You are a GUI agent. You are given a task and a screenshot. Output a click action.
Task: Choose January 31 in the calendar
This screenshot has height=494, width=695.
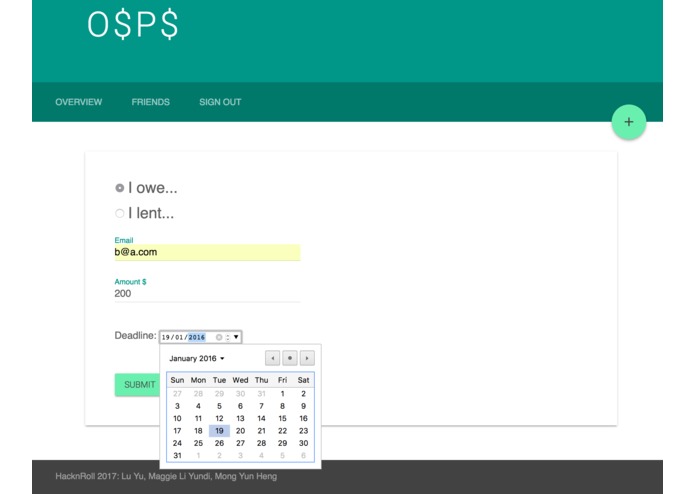click(x=177, y=455)
